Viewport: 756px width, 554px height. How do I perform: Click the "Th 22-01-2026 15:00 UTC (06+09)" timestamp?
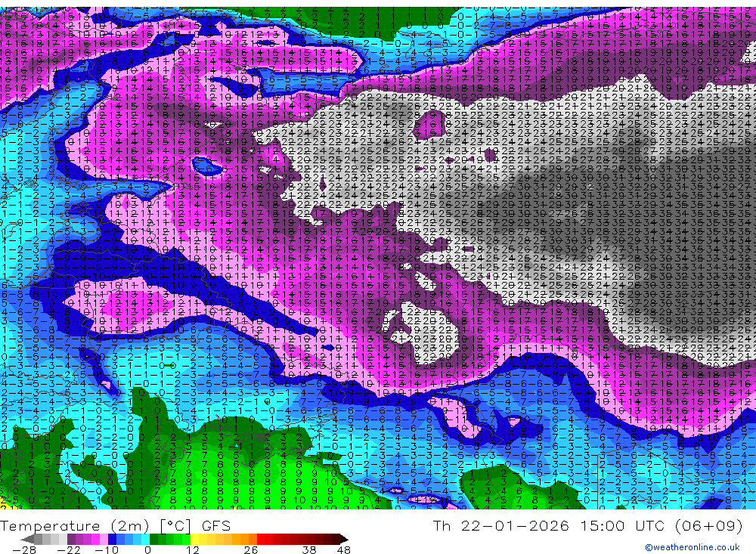(587, 525)
